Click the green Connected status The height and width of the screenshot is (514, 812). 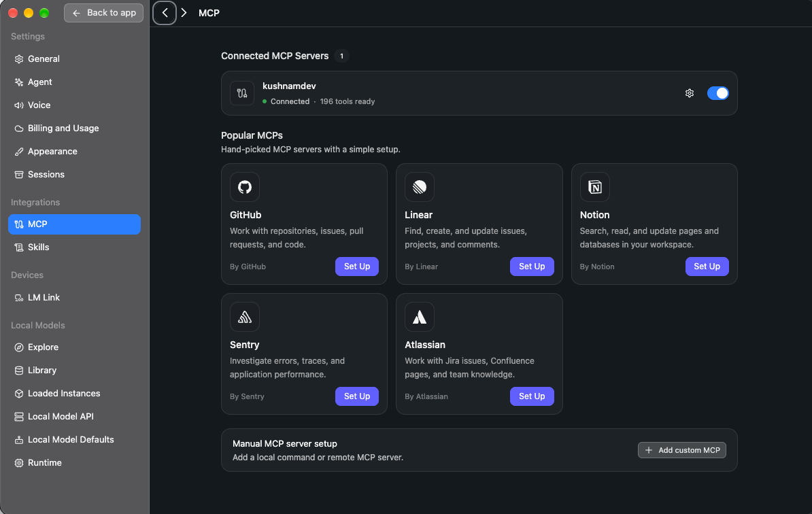[286, 101]
